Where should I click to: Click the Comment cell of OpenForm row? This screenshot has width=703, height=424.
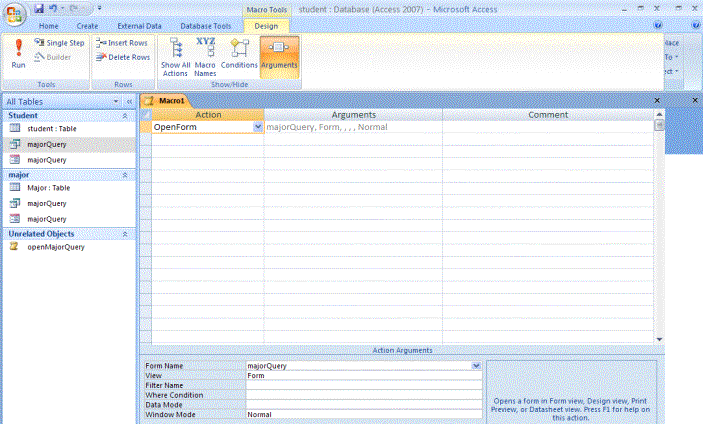tap(548, 127)
